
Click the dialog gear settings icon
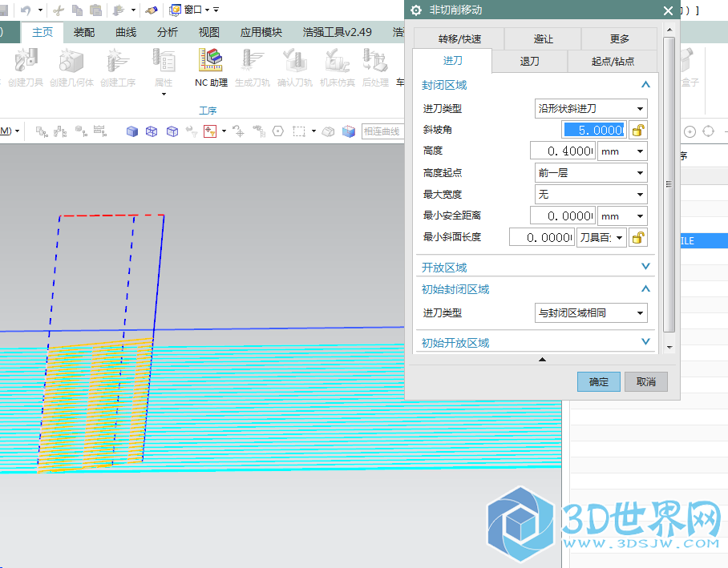(x=416, y=10)
